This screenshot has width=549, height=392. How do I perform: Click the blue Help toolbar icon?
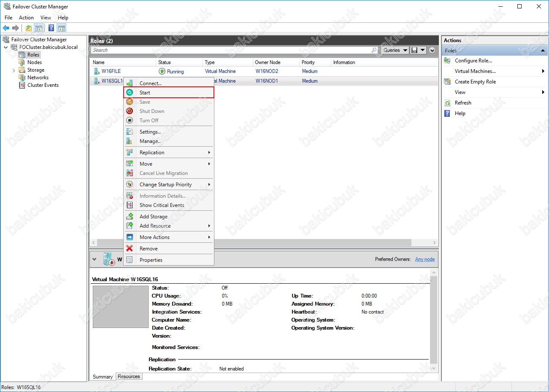tap(51, 28)
